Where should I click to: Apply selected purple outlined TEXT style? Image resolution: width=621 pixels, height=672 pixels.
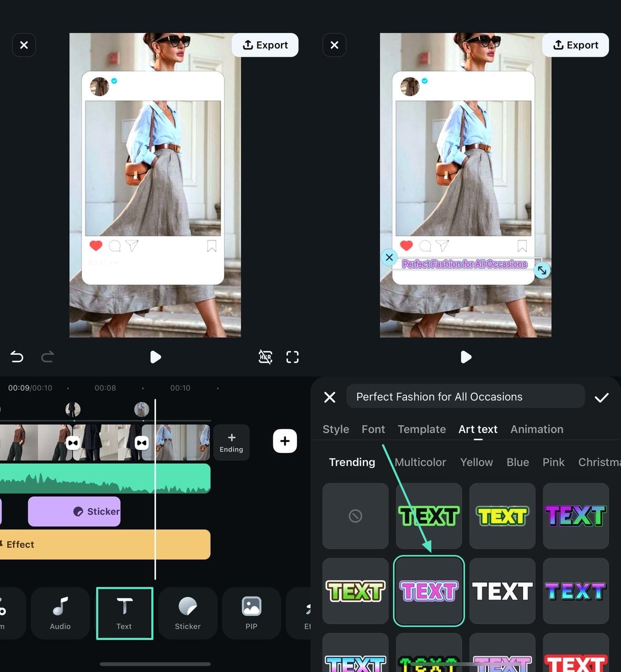point(429,591)
